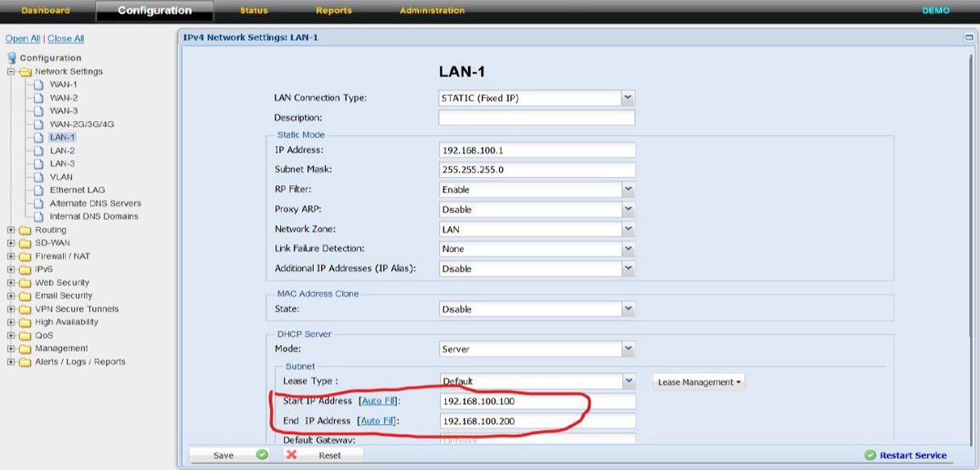Click the WAN-1 page icon in tree
Screen dimensions: 980x470
click(38, 85)
